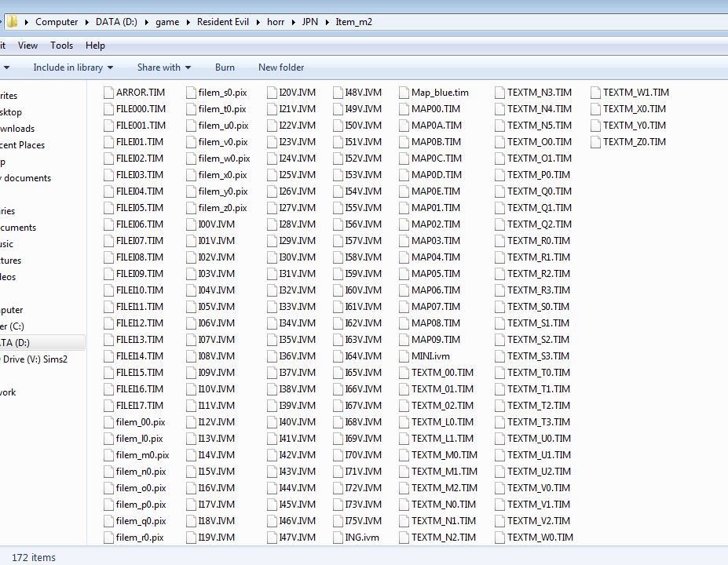Screen dimensions: 728x565
Task: Select the filem_00.pix file
Action: 144,422
